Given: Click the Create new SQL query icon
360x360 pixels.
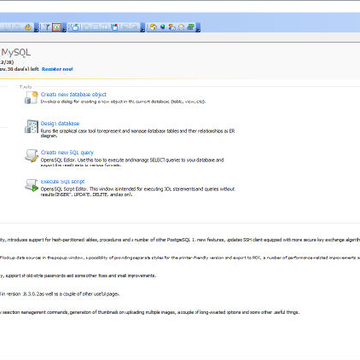Looking at the screenshot, I should 31,156.
